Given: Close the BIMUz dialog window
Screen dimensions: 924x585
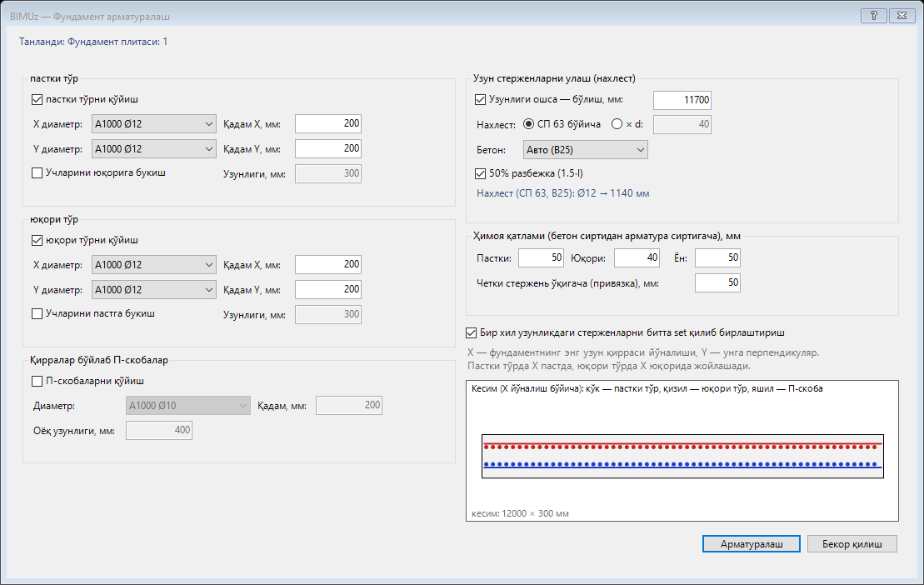Looking at the screenshot, I should click(902, 16).
